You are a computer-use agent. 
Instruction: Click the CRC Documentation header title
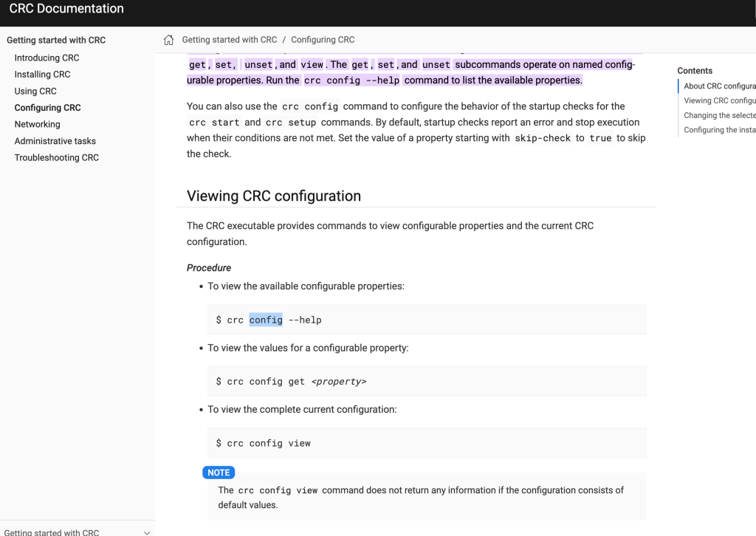66,9
